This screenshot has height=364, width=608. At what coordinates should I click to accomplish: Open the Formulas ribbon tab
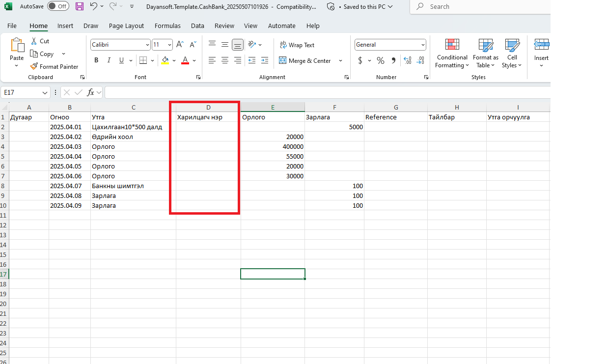(x=167, y=26)
